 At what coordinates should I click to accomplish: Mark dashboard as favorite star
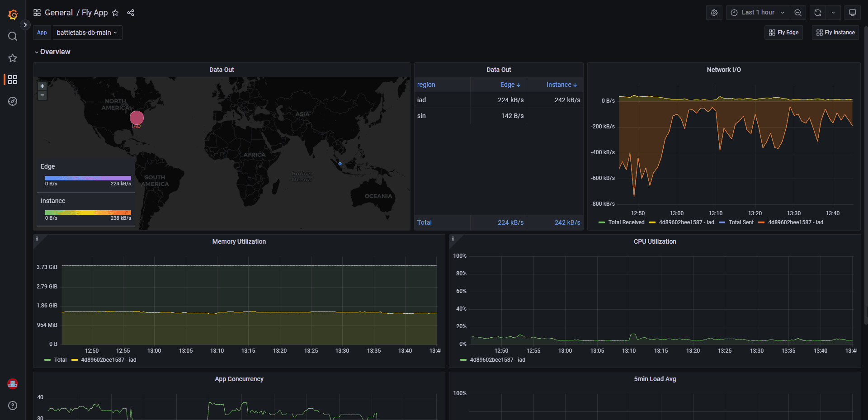tap(115, 13)
